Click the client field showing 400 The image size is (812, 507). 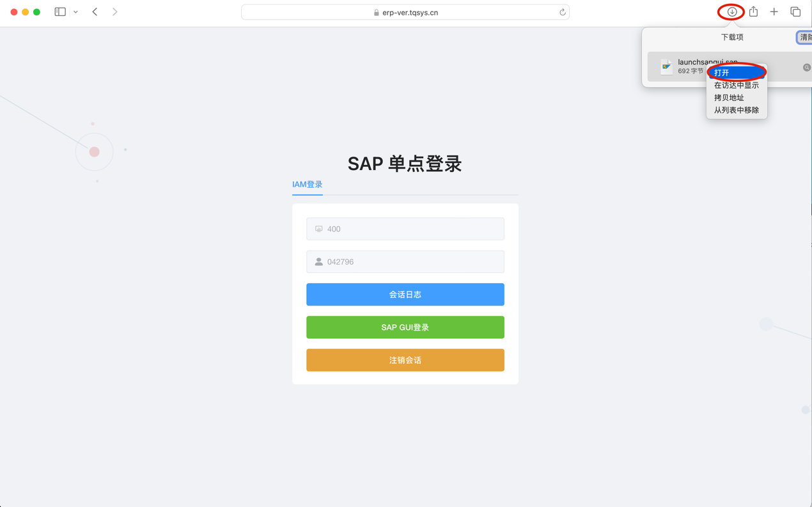[405, 229]
